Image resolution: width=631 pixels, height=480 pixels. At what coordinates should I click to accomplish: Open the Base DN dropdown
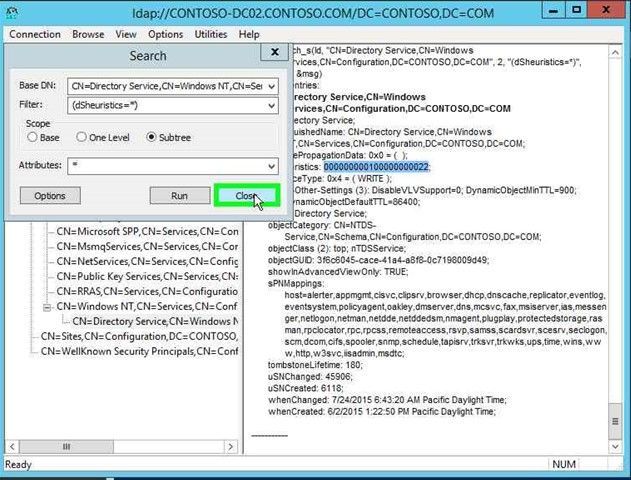point(272,87)
